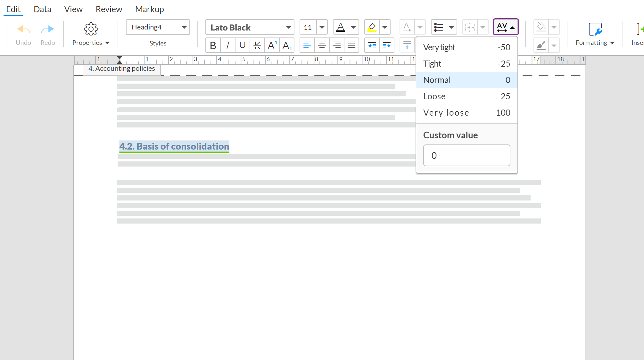Toggle underline formatting
The width and height of the screenshot is (644, 360).
point(243,45)
